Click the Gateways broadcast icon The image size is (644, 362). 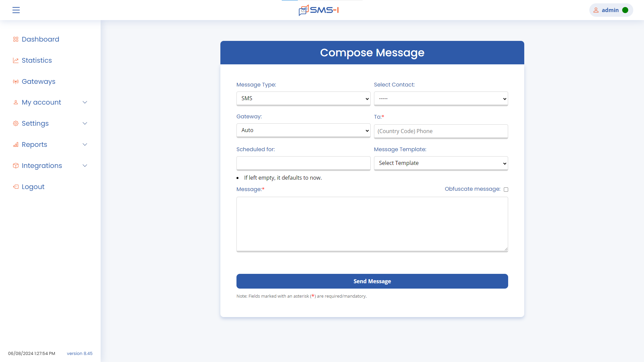[16, 81]
